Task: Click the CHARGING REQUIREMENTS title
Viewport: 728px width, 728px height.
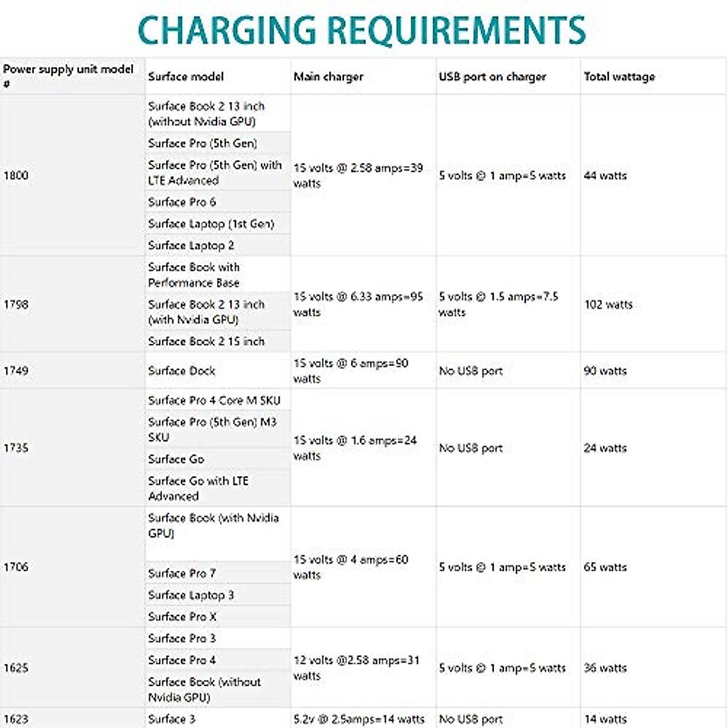Action: click(x=362, y=30)
